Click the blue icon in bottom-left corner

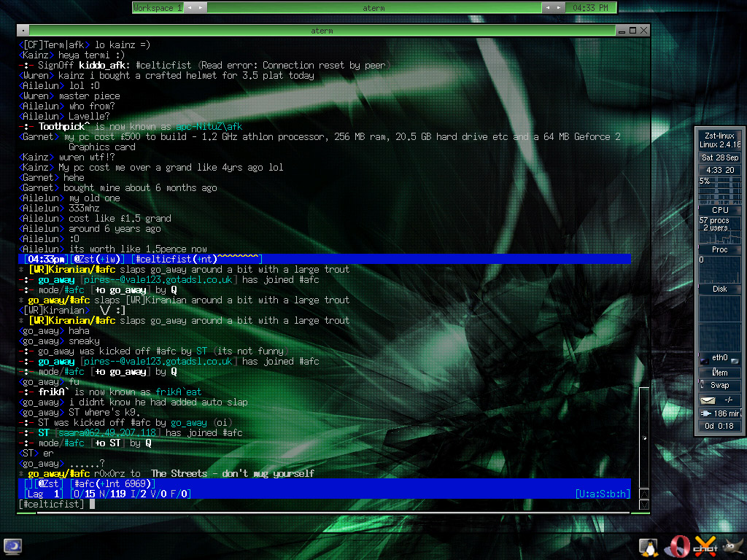(x=12, y=546)
